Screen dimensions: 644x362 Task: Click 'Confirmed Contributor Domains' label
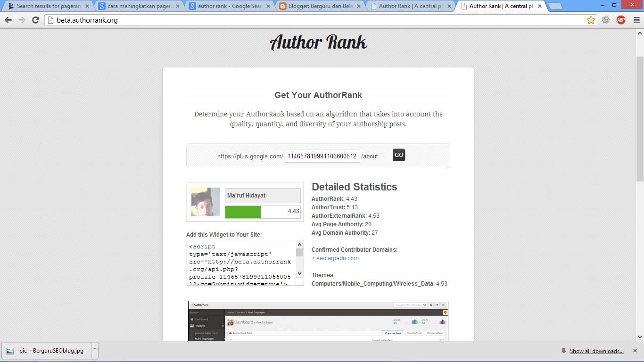click(x=355, y=250)
